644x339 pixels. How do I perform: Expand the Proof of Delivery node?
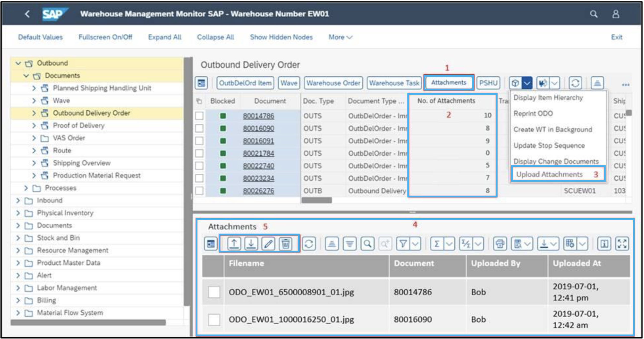pos(34,125)
